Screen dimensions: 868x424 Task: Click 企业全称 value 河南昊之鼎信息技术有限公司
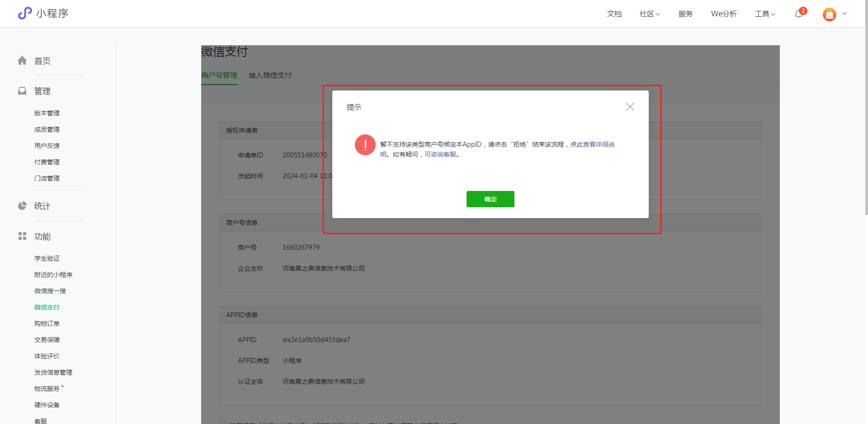click(x=324, y=268)
